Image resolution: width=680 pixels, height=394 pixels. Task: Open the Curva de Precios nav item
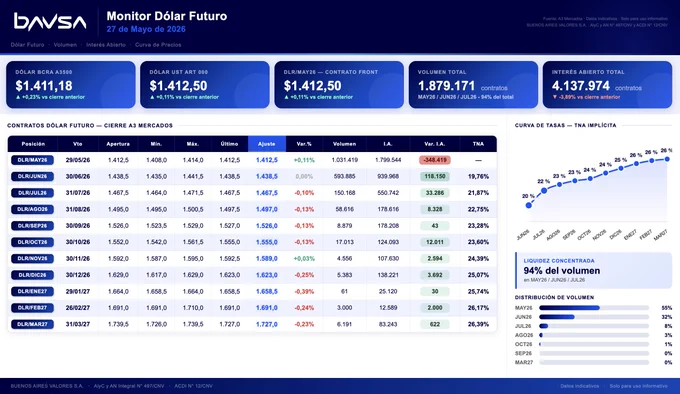158,45
